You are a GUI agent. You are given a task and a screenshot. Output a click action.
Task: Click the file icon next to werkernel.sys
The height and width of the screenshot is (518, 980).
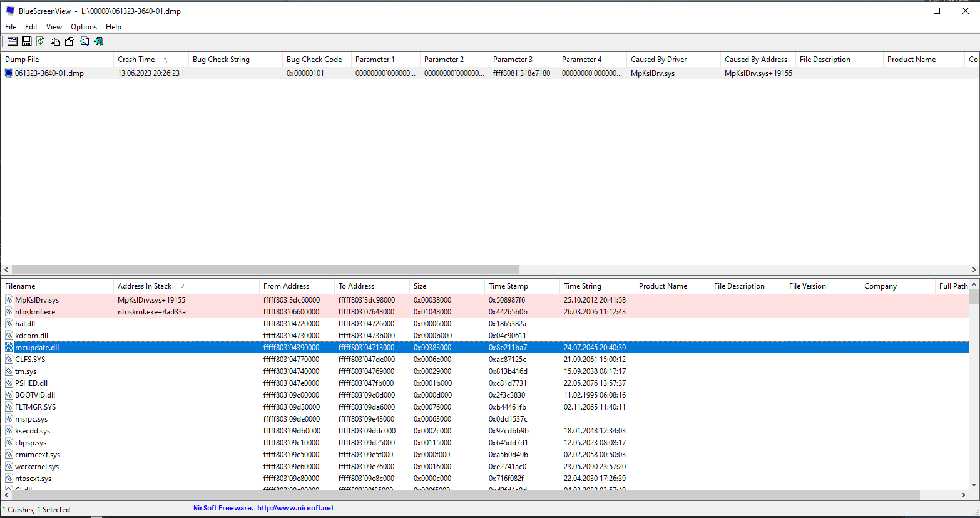(9, 467)
